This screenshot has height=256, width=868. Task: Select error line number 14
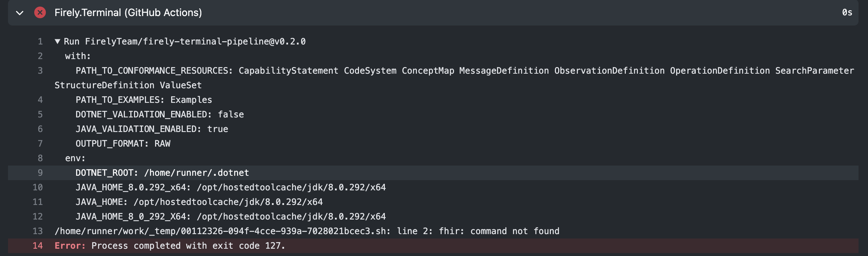point(38,246)
